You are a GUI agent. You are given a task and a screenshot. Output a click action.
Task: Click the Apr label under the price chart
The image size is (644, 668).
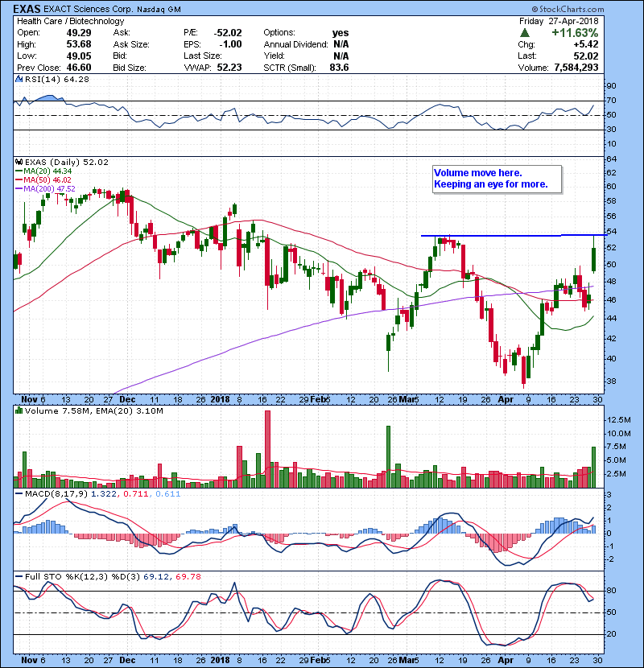click(506, 400)
